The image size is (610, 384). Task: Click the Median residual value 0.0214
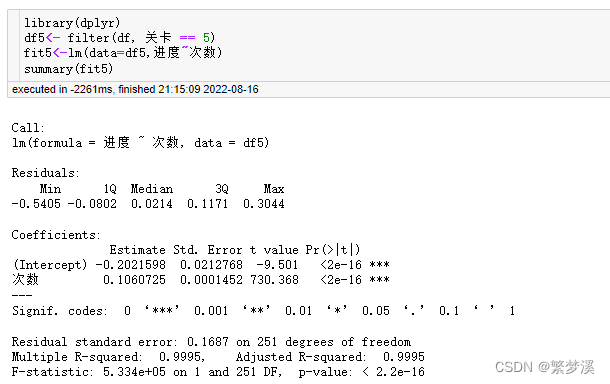[152, 204]
